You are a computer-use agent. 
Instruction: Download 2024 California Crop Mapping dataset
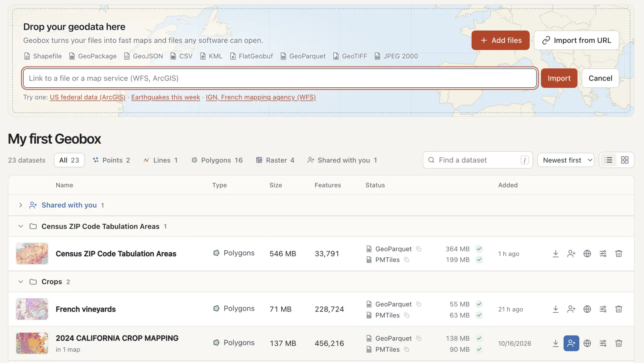(x=555, y=343)
